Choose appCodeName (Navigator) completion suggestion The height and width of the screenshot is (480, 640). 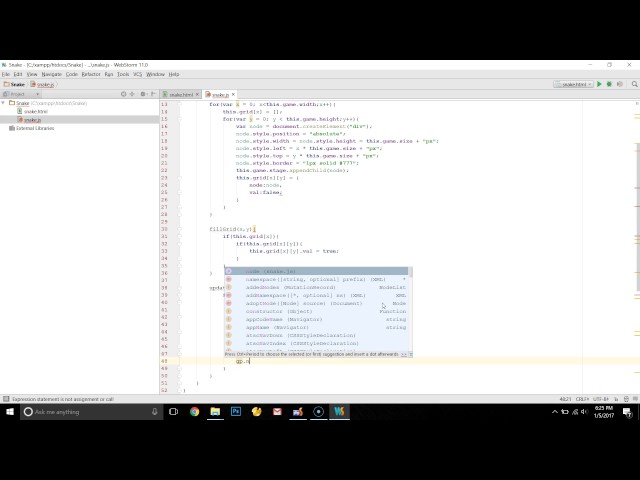[x=316, y=319]
